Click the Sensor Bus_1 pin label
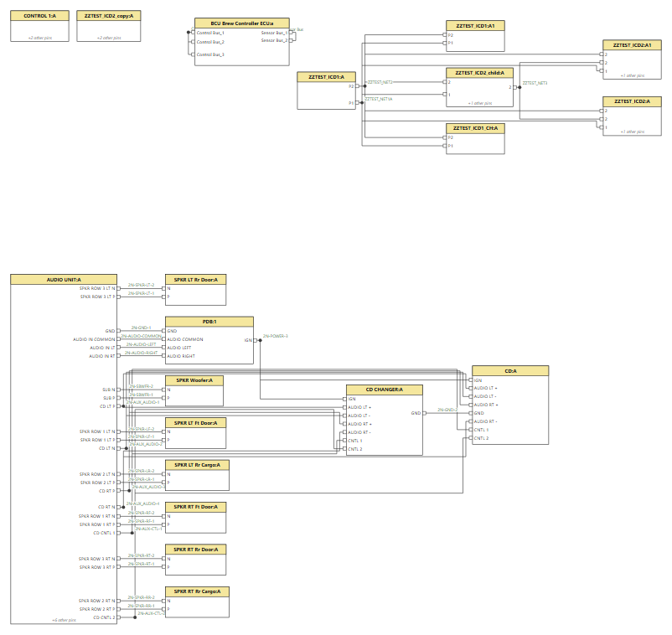The image size is (672, 635). (274, 33)
